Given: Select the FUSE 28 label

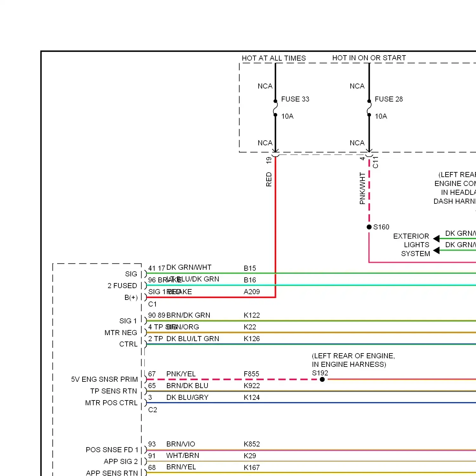Looking at the screenshot, I should [x=389, y=99].
